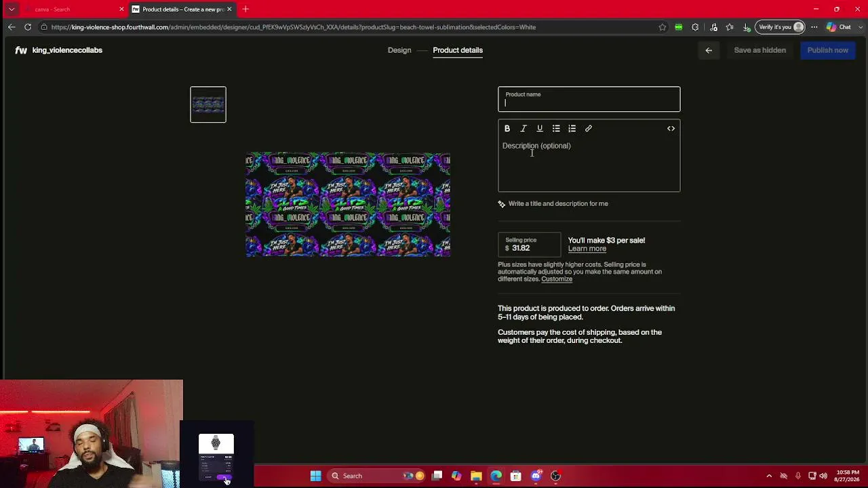Show hidden system tray icons
The image size is (868, 488).
(x=769, y=476)
